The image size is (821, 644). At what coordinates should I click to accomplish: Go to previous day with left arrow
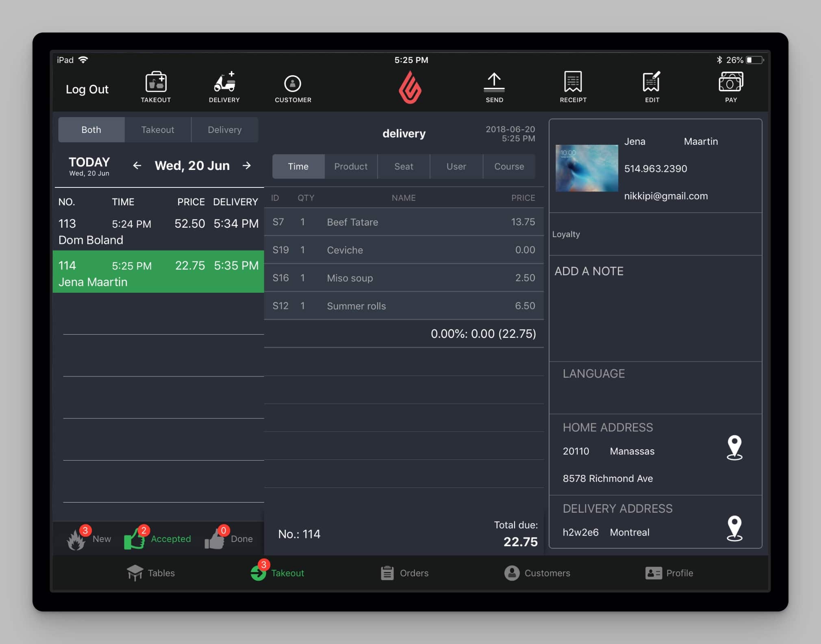click(137, 165)
